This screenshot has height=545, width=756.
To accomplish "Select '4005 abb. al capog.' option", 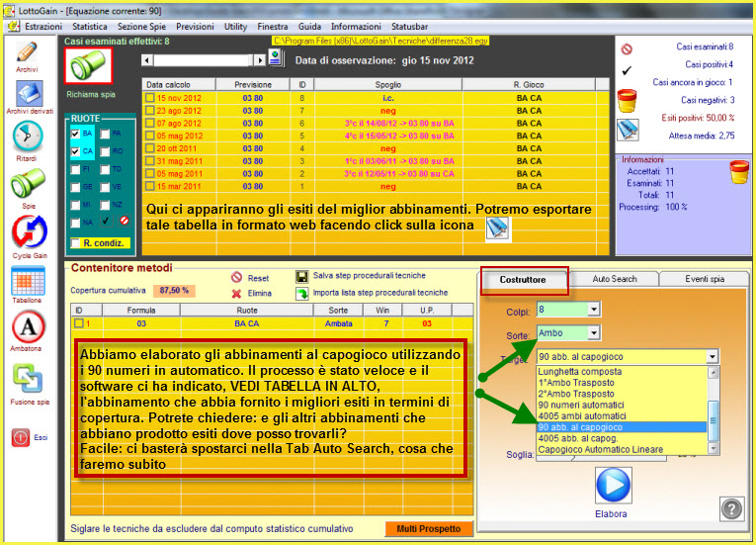I will [621, 438].
